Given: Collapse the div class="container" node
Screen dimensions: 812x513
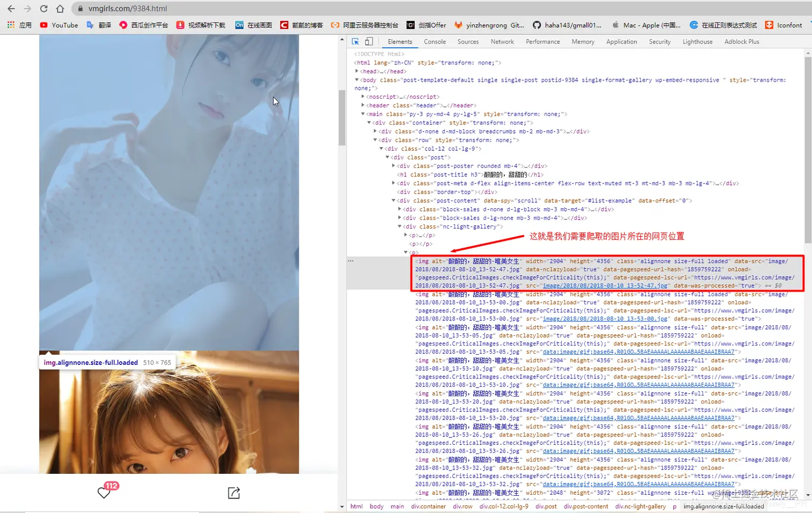Looking at the screenshot, I should (x=369, y=122).
